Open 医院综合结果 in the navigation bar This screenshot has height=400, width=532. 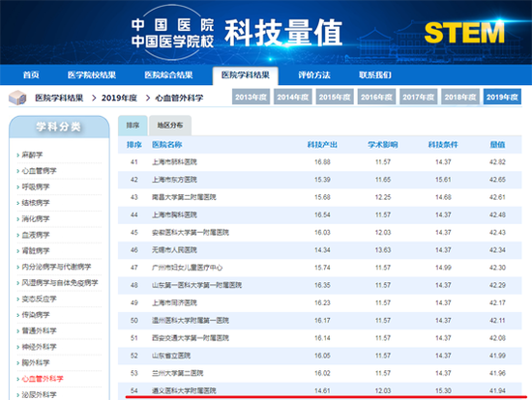coord(168,75)
